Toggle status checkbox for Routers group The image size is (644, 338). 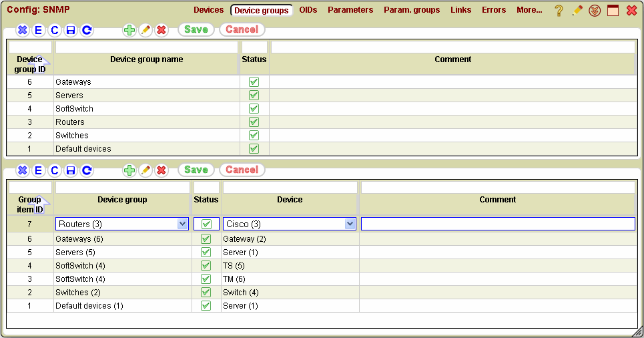click(254, 122)
